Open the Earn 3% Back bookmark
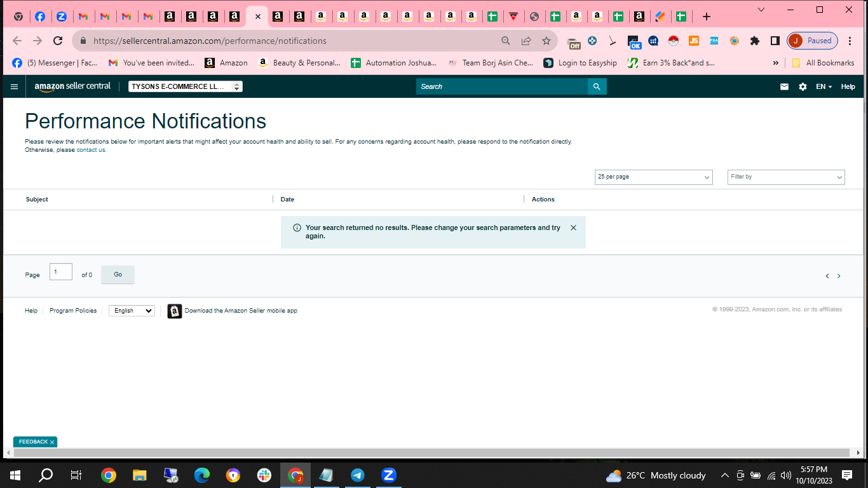868x488 pixels. pos(671,63)
